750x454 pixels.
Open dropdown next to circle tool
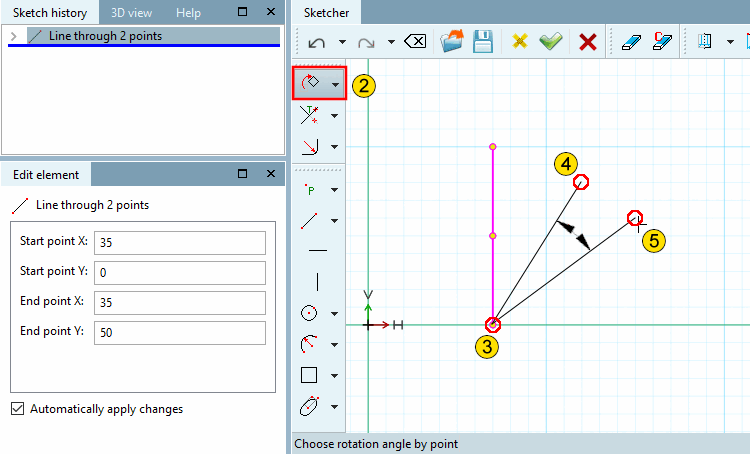coord(334,314)
